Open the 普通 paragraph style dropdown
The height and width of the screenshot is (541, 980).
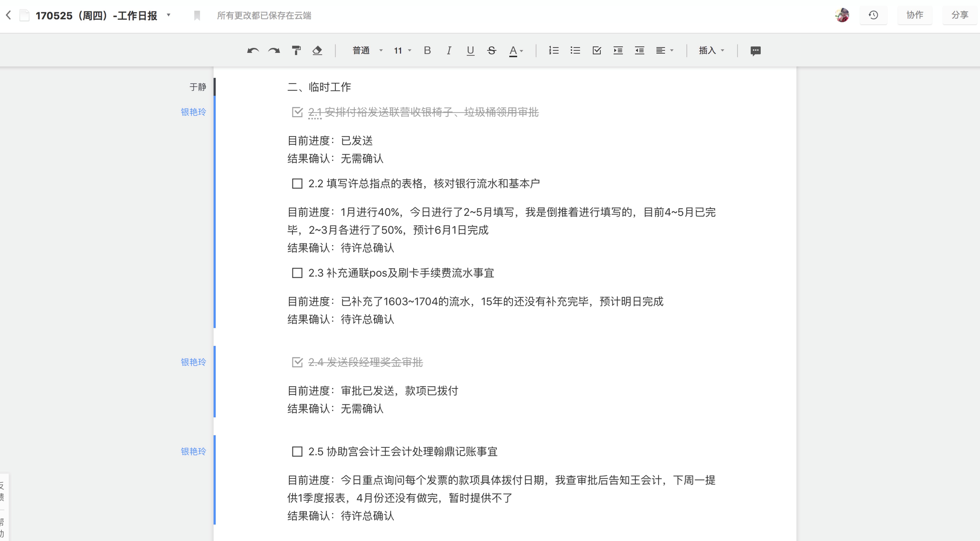367,50
